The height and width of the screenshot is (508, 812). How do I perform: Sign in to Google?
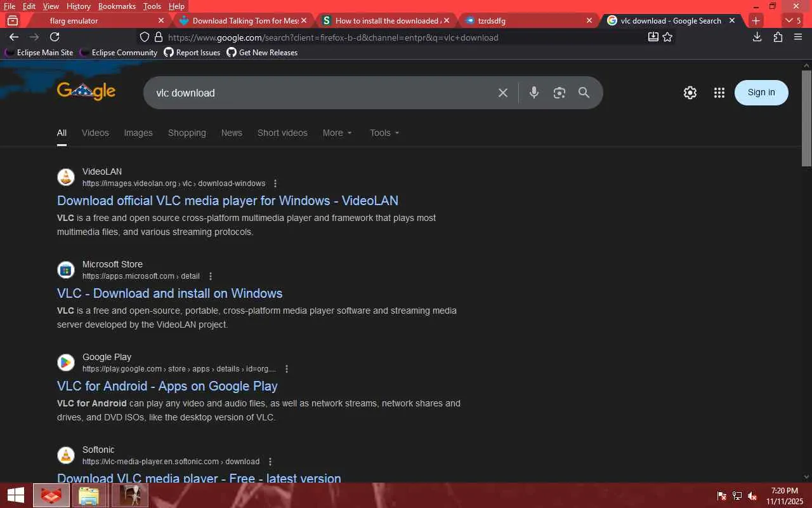pyautogui.click(x=761, y=93)
